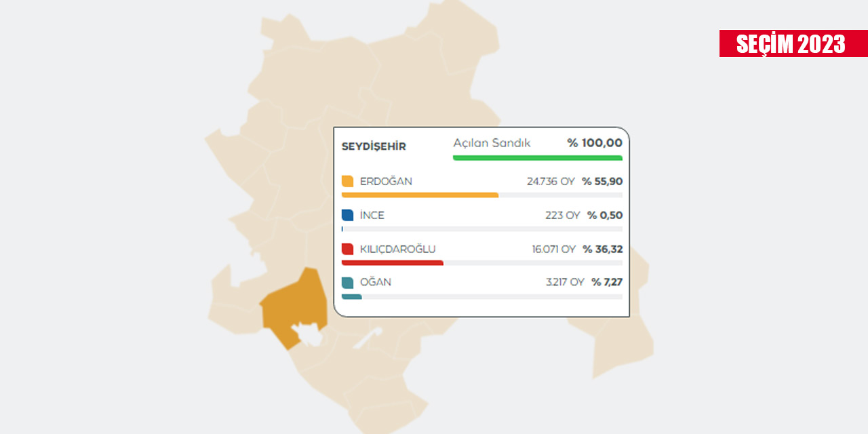Viewport: 868px width, 434px height.
Task: Select the ERDOĞAN candidate name
Action: pos(386,182)
